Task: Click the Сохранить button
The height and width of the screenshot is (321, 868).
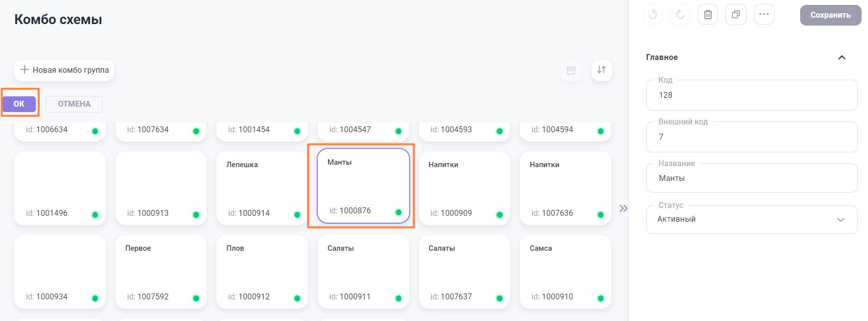Action: point(830,15)
